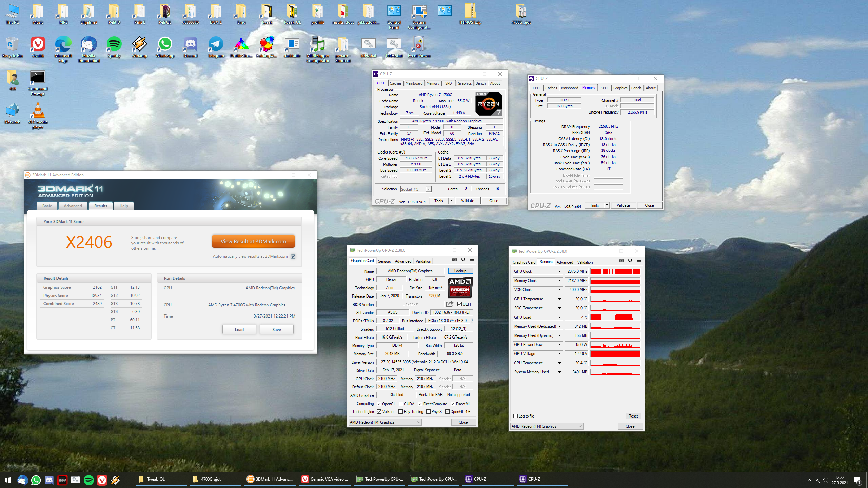Click the GPU Power Draw sensor graph

pyautogui.click(x=615, y=345)
